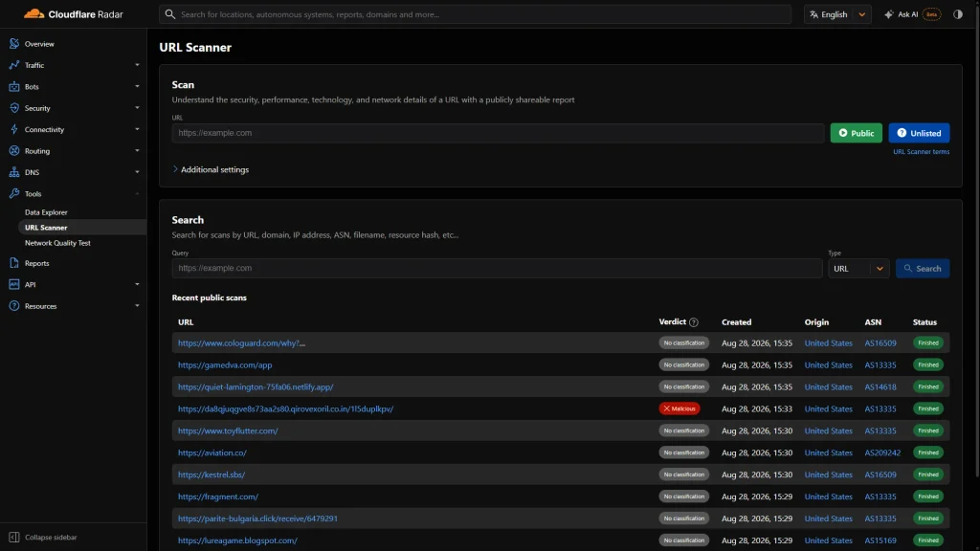Click the Search Query input field
Screen dimensions: 980x551
497,268
